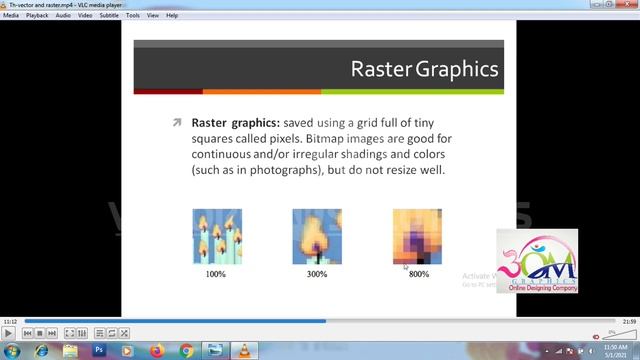Open the Media menu
Image resolution: width=640 pixels, height=360 pixels.
pos(11,16)
